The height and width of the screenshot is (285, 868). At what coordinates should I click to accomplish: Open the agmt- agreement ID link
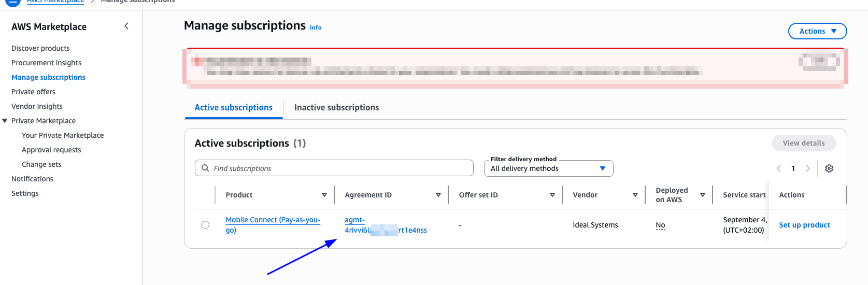coord(386,225)
